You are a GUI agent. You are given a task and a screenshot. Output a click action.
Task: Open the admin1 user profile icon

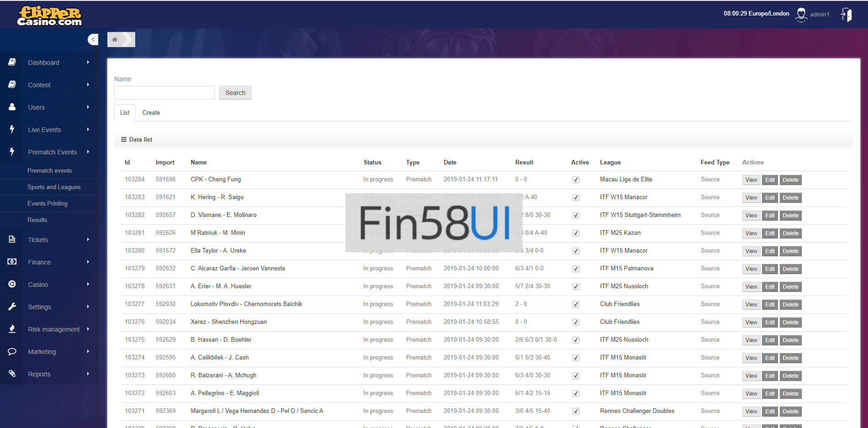point(801,15)
